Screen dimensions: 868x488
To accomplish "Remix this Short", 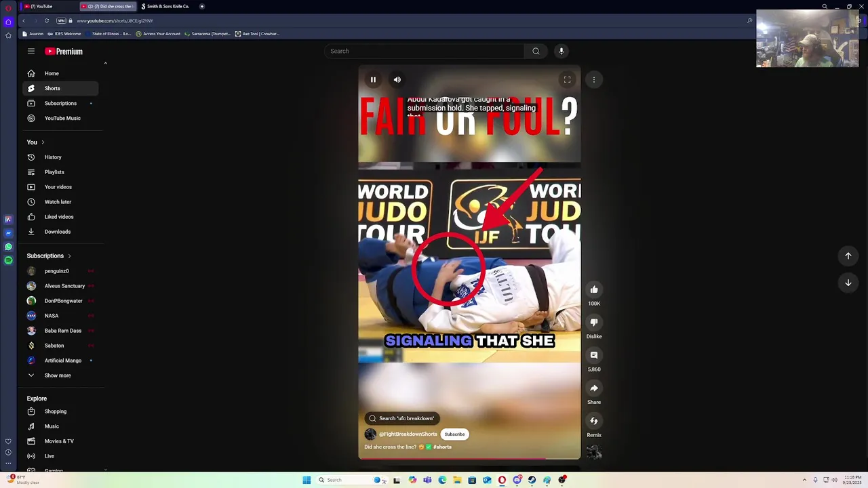I will pyautogui.click(x=594, y=421).
